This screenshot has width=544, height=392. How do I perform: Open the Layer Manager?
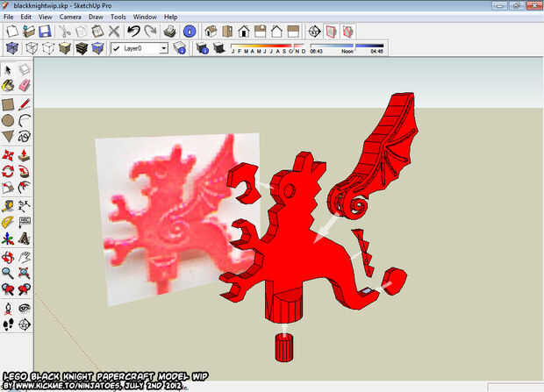180,48
